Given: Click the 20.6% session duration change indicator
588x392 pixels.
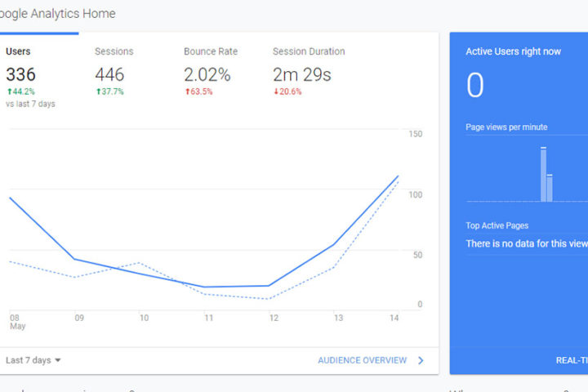Looking at the screenshot, I should pos(287,91).
